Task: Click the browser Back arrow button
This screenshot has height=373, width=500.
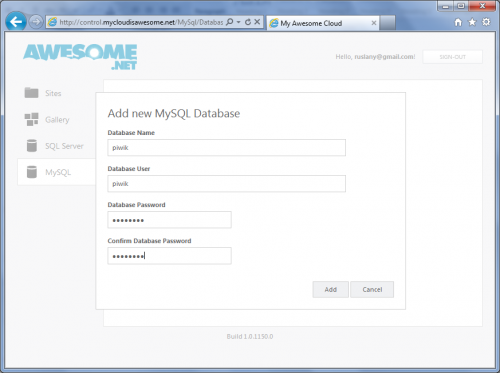Action: (16, 22)
